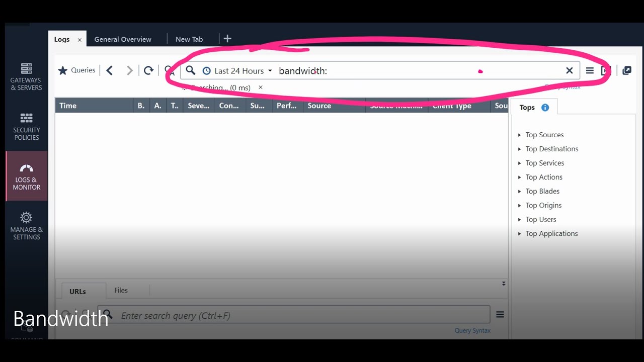
Task: Click the open in new window icon
Action: click(x=627, y=70)
